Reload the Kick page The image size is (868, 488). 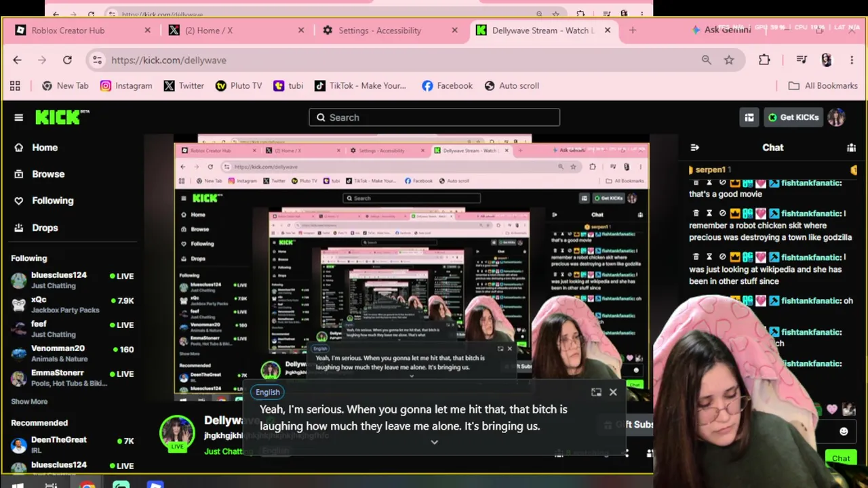pos(67,60)
